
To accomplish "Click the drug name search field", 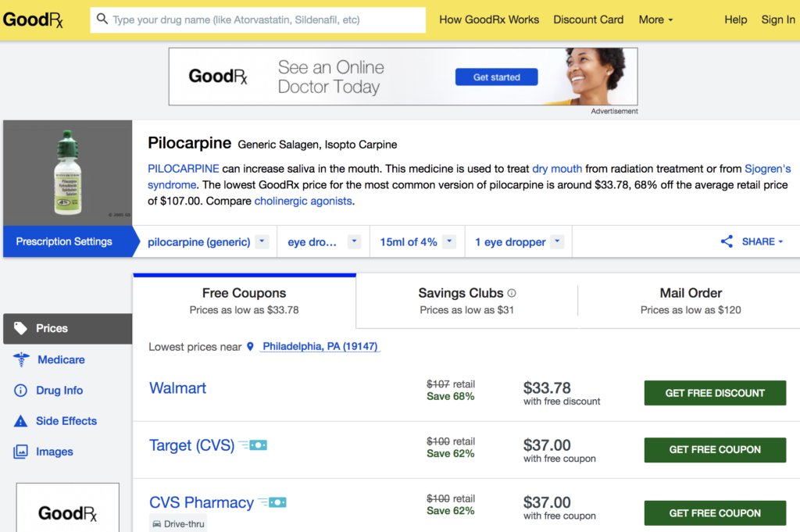I will [x=266, y=20].
